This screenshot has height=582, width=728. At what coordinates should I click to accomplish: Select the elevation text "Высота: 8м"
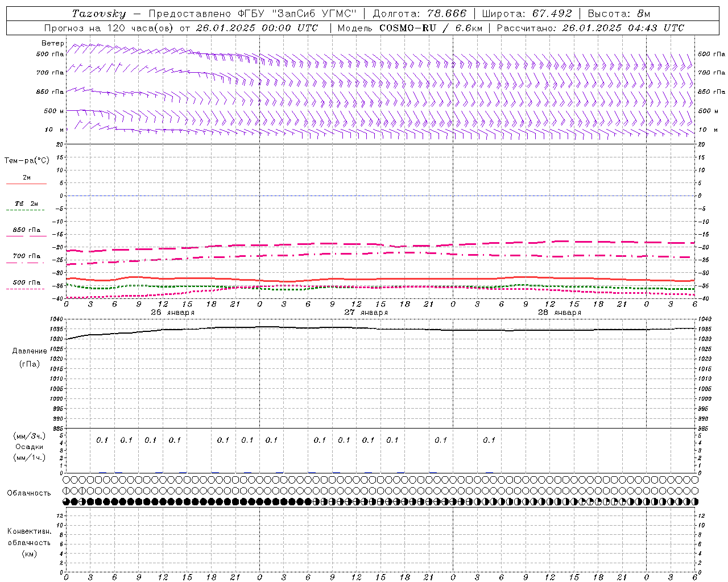(x=619, y=14)
